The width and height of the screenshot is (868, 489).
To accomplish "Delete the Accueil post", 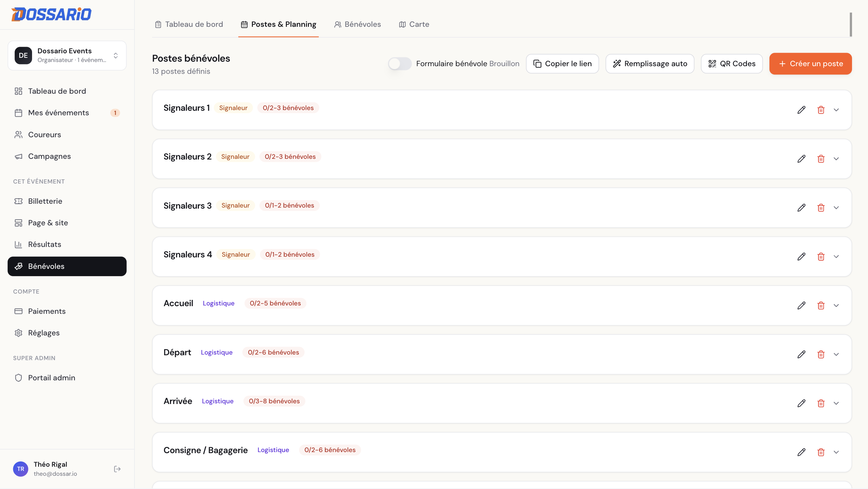I will (x=821, y=305).
